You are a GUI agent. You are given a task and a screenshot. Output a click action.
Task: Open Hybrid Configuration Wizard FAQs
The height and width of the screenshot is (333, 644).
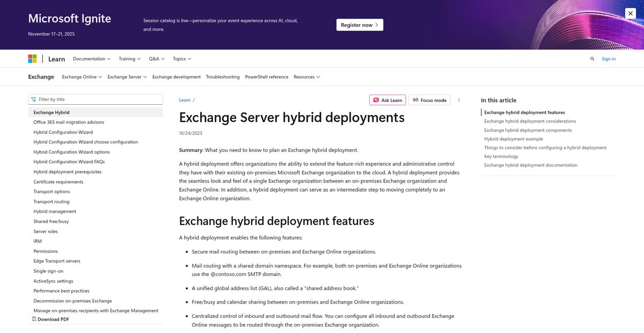pos(69,162)
